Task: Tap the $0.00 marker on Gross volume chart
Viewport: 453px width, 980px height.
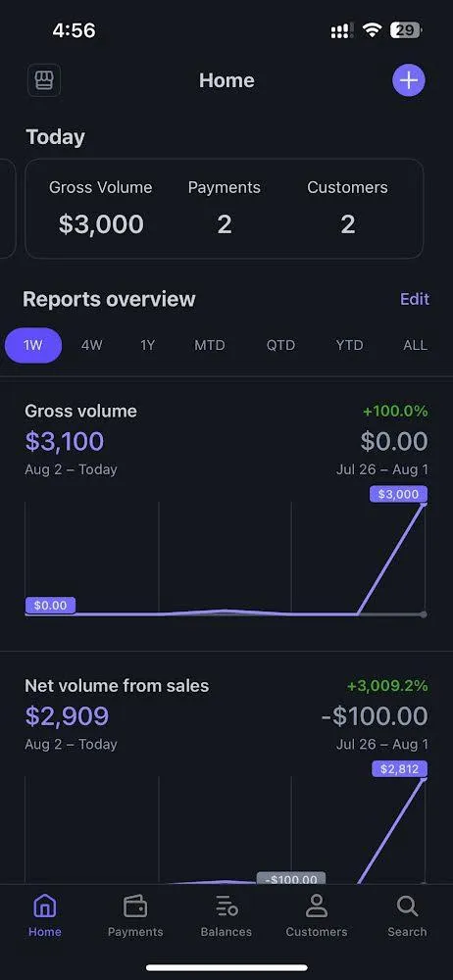Action: coord(50,606)
